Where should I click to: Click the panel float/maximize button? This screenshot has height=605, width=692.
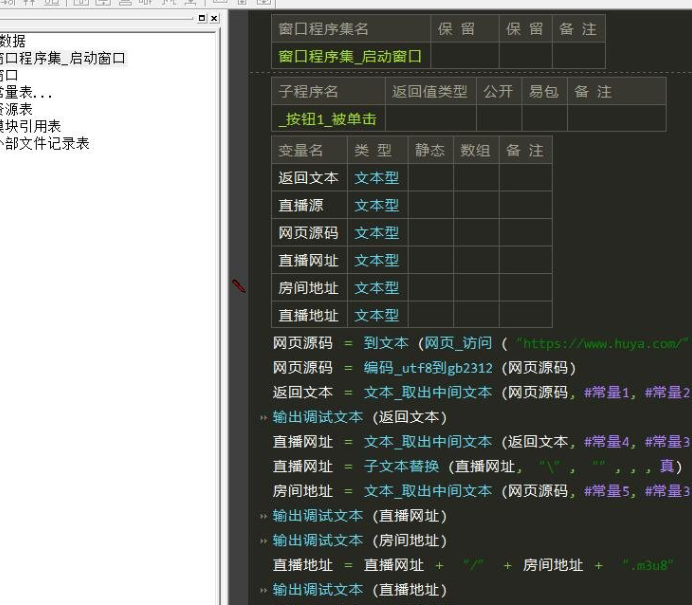point(202,19)
